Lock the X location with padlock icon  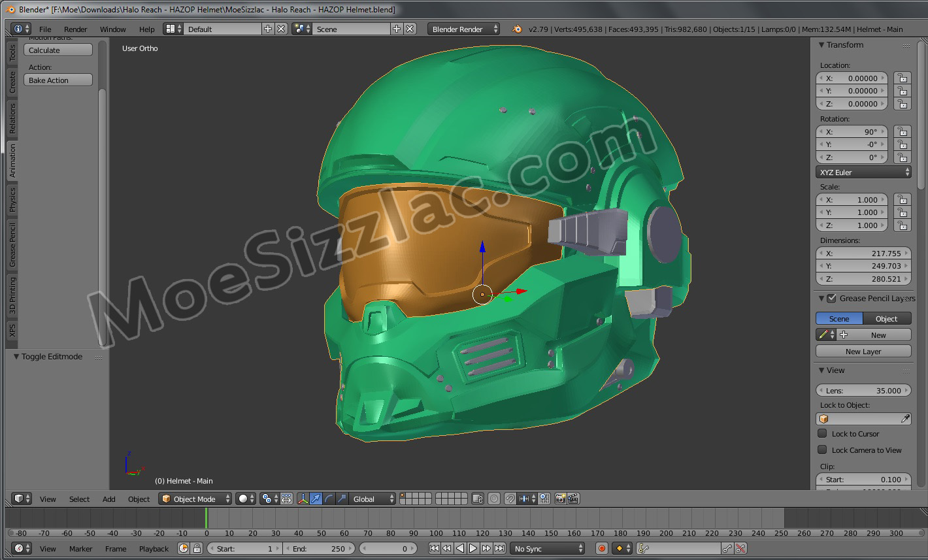pyautogui.click(x=903, y=78)
